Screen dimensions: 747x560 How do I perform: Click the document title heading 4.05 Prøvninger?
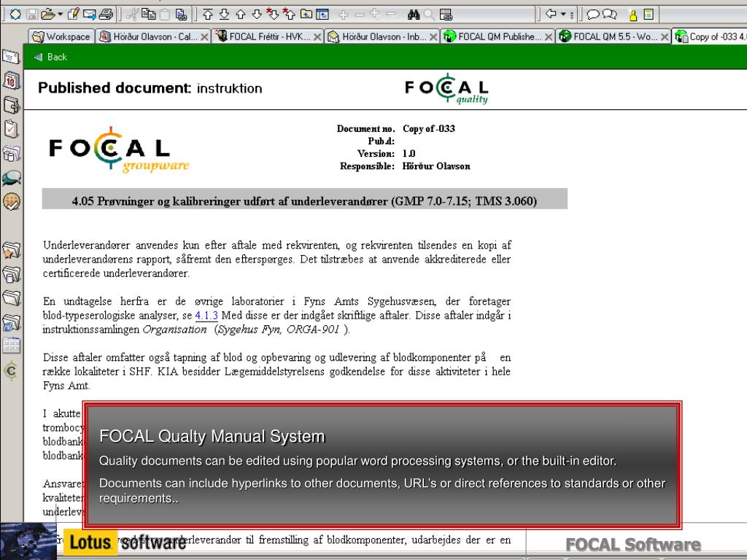point(304,201)
